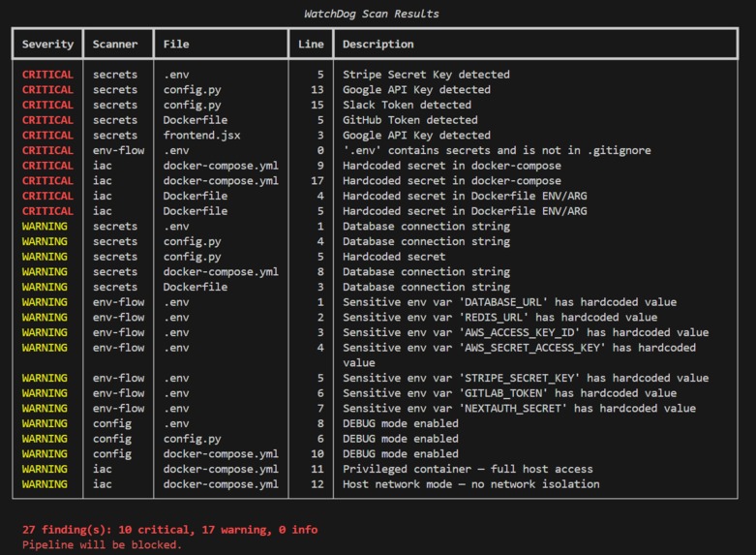Select line number 13 in config.py row
The width and height of the screenshot is (756, 555).
click(318, 89)
